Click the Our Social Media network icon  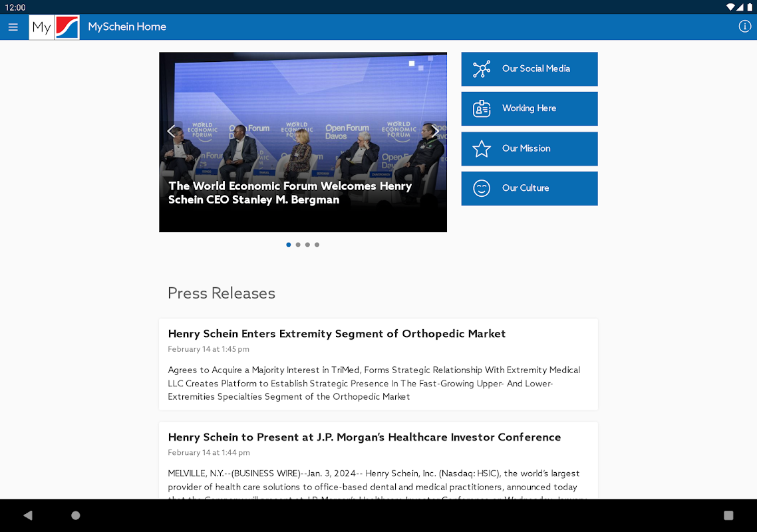(482, 69)
